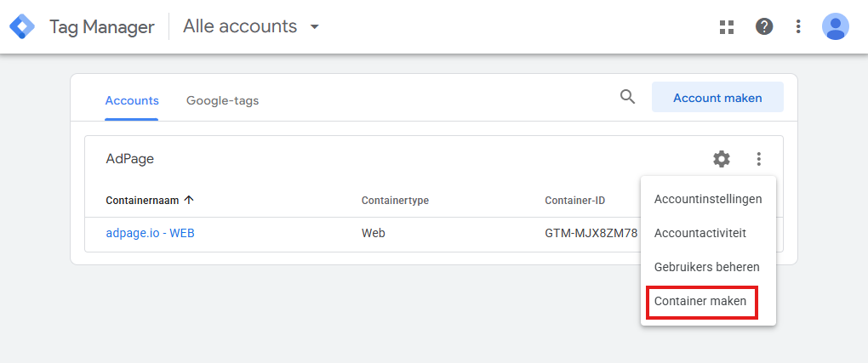This screenshot has height=363, width=868.
Task: Open the Help question mark icon
Action: [x=764, y=26]
